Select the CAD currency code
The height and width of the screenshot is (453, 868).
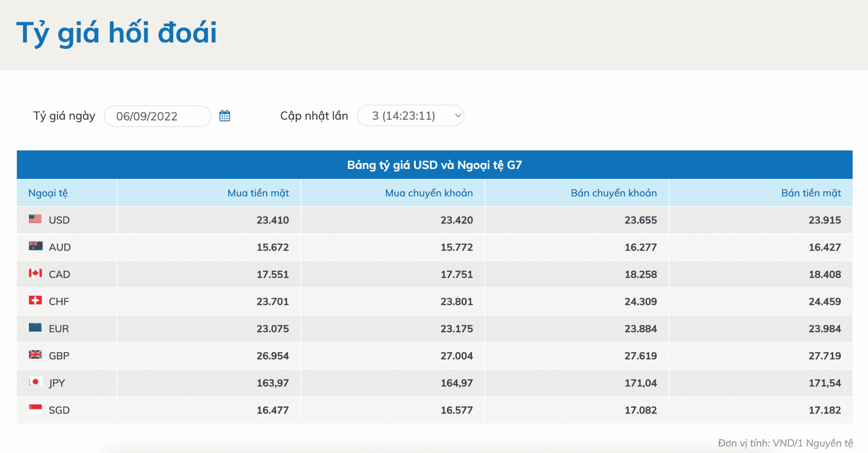pos(59,274)
